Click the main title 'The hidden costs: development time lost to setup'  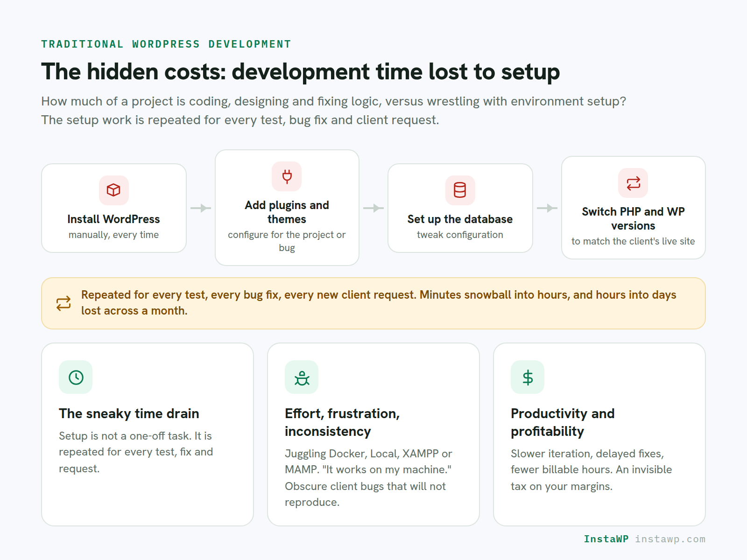click(x=300, y=72)
